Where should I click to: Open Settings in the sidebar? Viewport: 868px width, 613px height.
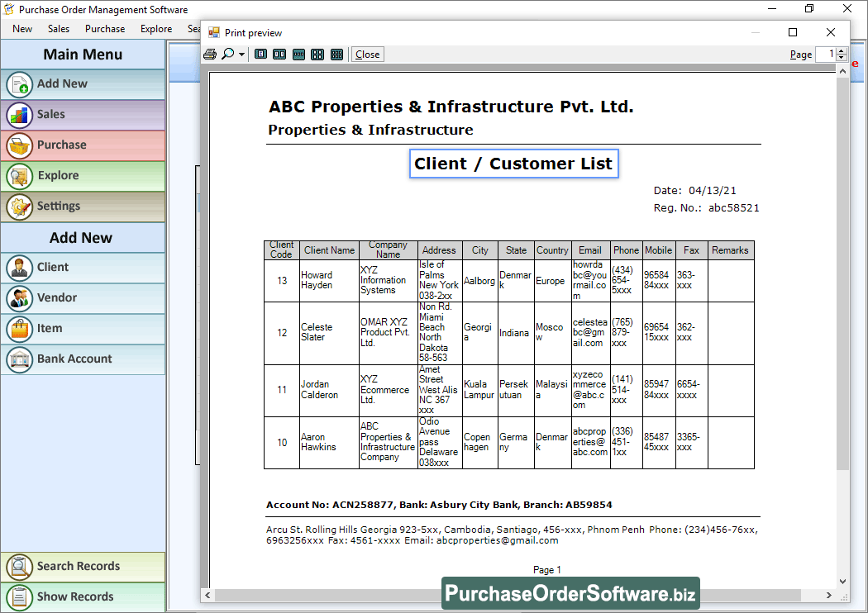point(83,207)
